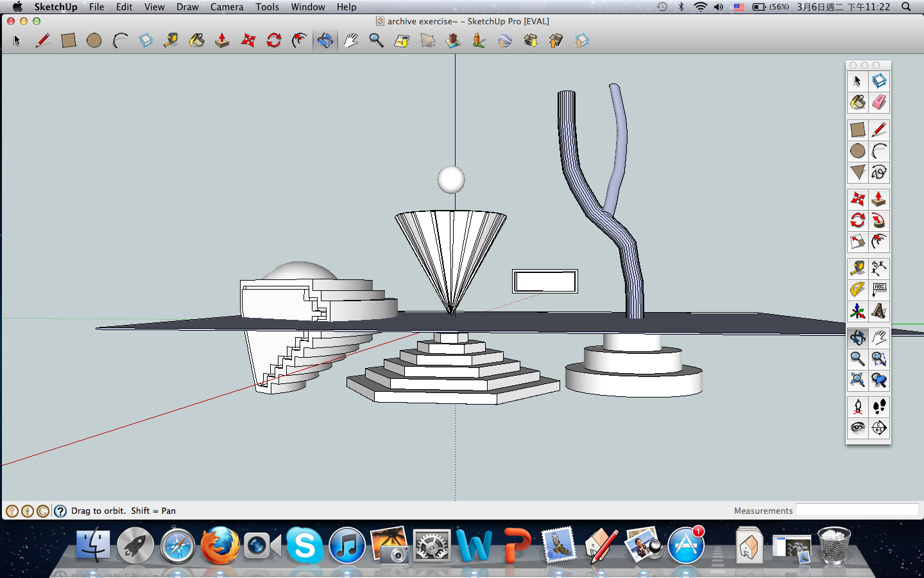
Task: Select the Look Around tool
Action: click(858, 428)
